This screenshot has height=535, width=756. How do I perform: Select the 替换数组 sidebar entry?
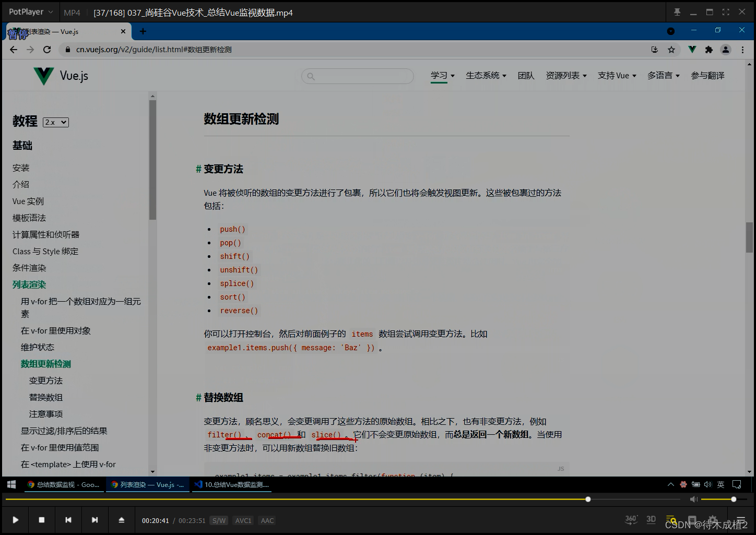[46, 398]
